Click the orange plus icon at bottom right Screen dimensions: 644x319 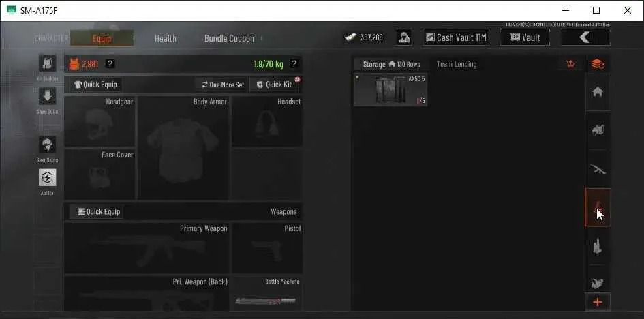pos(598,302)
